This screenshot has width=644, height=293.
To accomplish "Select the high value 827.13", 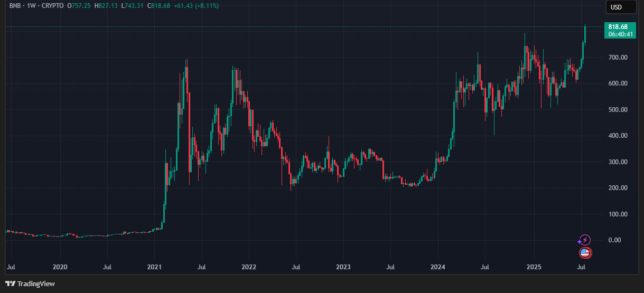I will (x=108, y=6).
